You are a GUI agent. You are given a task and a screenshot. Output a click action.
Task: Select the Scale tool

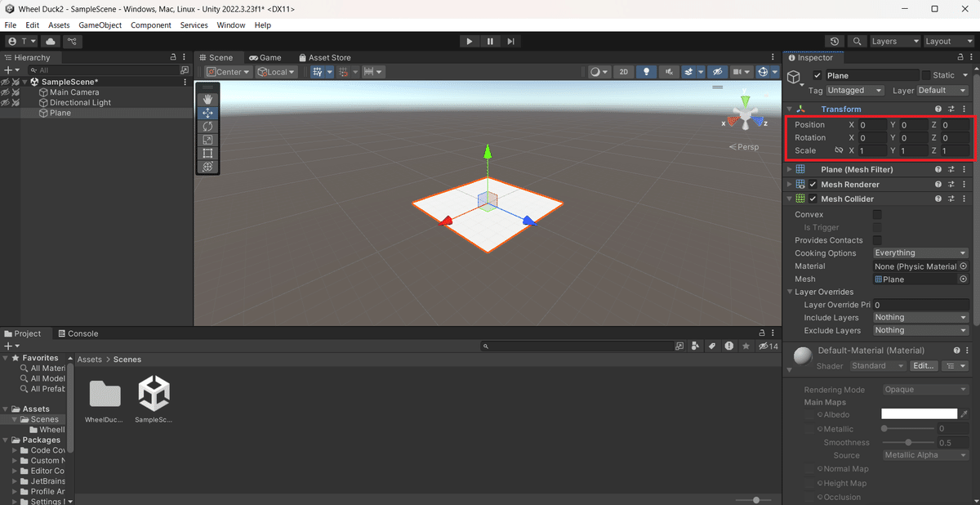(207, 140)
